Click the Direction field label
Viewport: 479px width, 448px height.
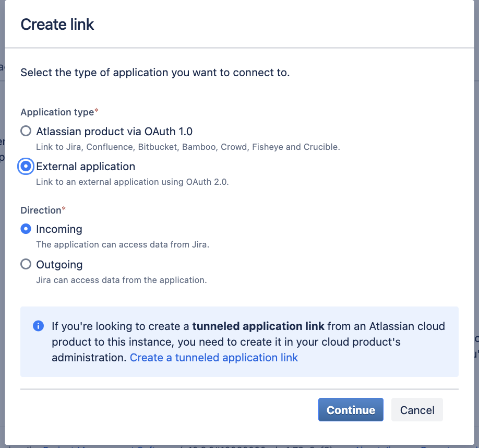pos(41,210)
